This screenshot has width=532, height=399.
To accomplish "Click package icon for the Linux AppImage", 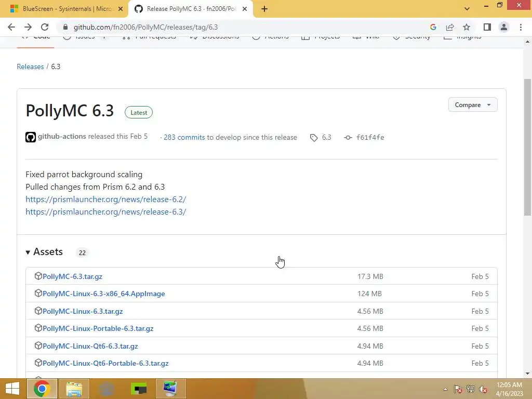I will point(38,293).
